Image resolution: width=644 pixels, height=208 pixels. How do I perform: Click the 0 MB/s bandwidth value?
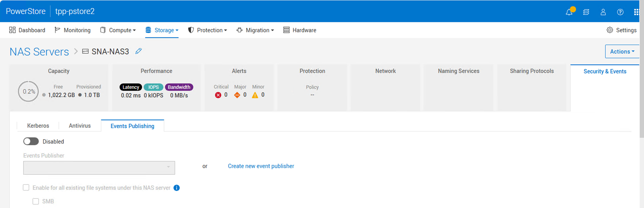(x=179, y=95)
